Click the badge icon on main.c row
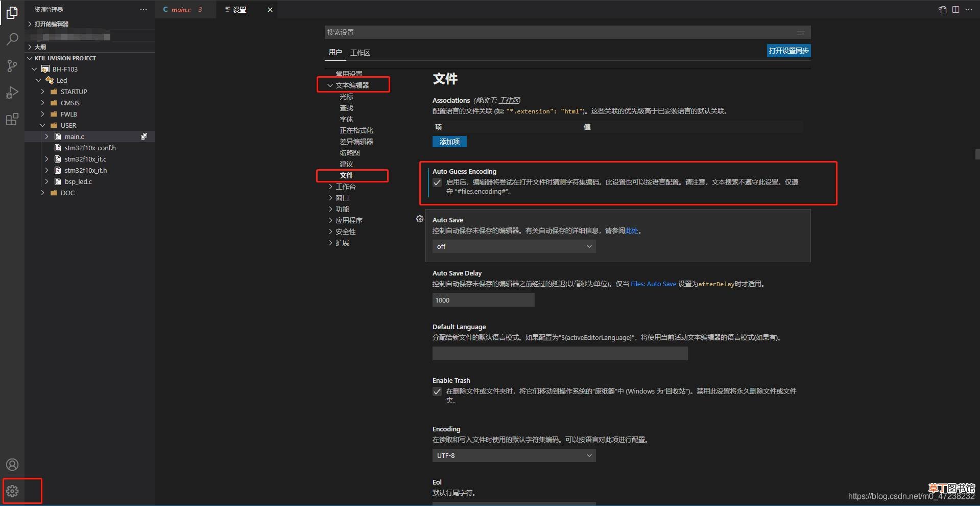The height and width of the screenshot is (506, 980). pos(144,136)
